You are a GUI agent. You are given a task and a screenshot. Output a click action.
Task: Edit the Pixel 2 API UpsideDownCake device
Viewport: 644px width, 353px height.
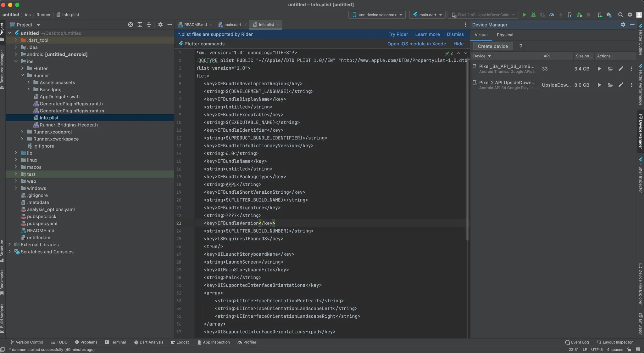pos(621,85)
